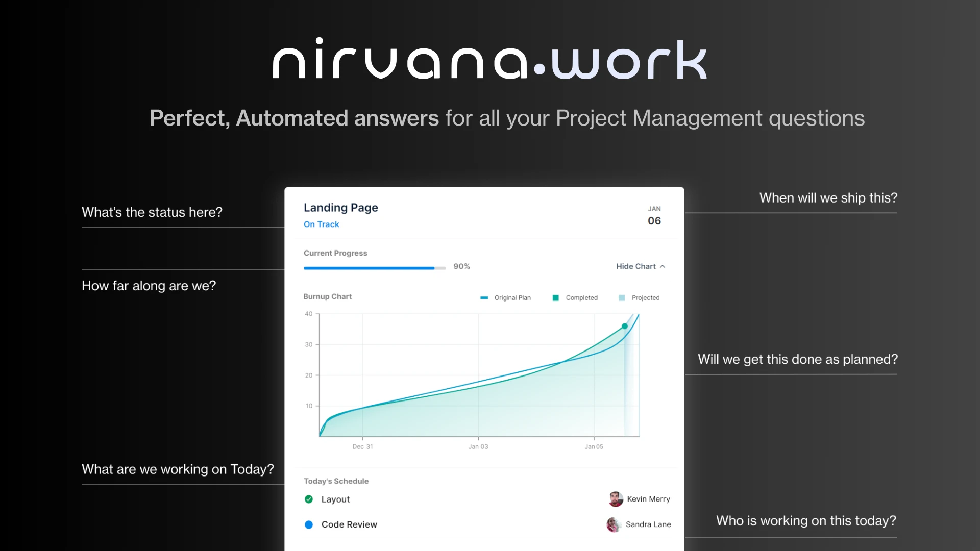Click the JAN 06 ship date
The height and width of the screenshot is (551, 980).
coord(654,216)
